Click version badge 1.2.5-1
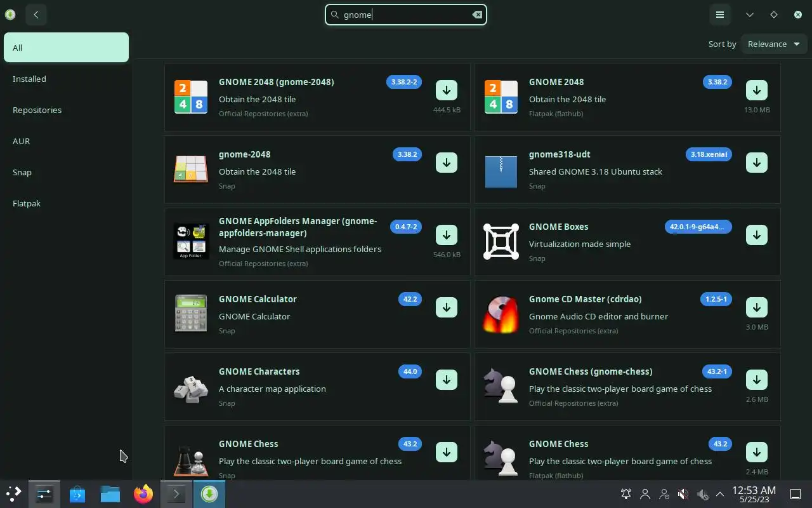Image resolution: width=812 pixels, height=508 pixels. coord(716,299)
